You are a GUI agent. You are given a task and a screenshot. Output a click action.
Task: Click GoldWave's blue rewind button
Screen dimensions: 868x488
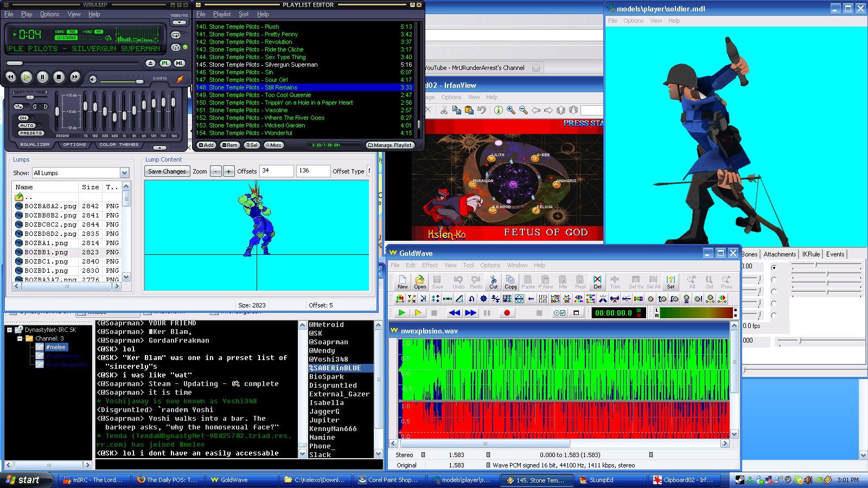coord(454,313)
